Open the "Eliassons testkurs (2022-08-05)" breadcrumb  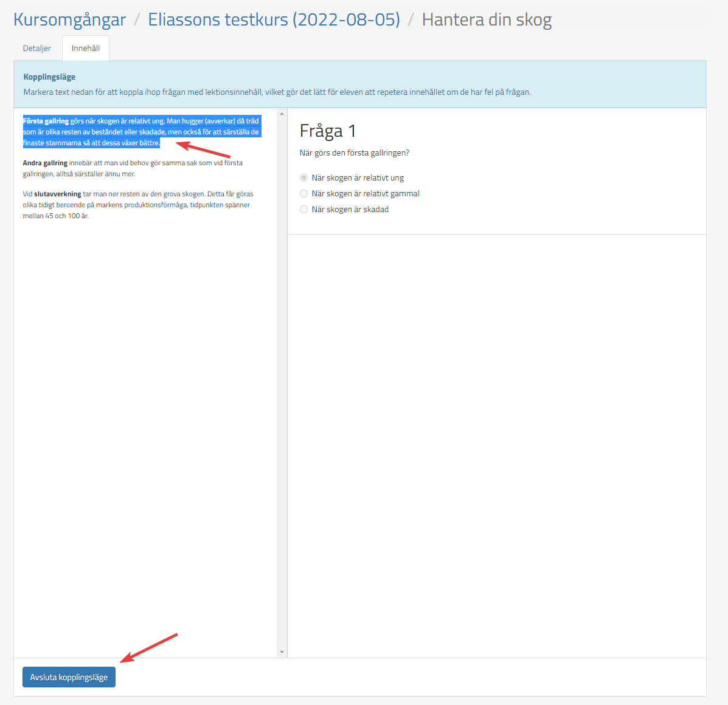tap(274, 19)
